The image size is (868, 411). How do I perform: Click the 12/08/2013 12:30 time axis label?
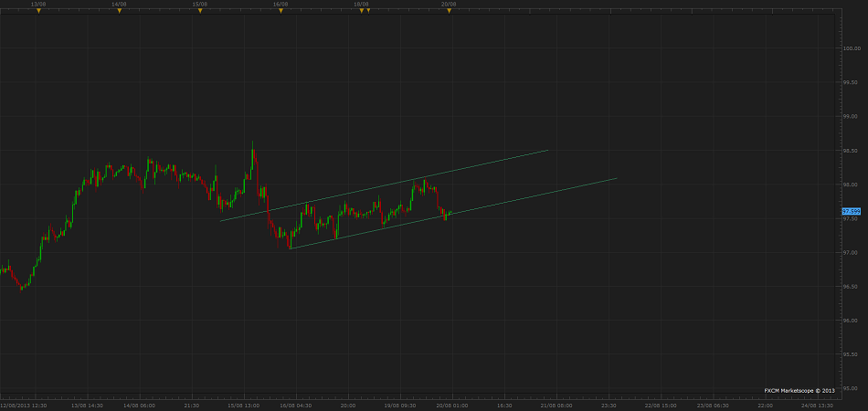point(22,404)
